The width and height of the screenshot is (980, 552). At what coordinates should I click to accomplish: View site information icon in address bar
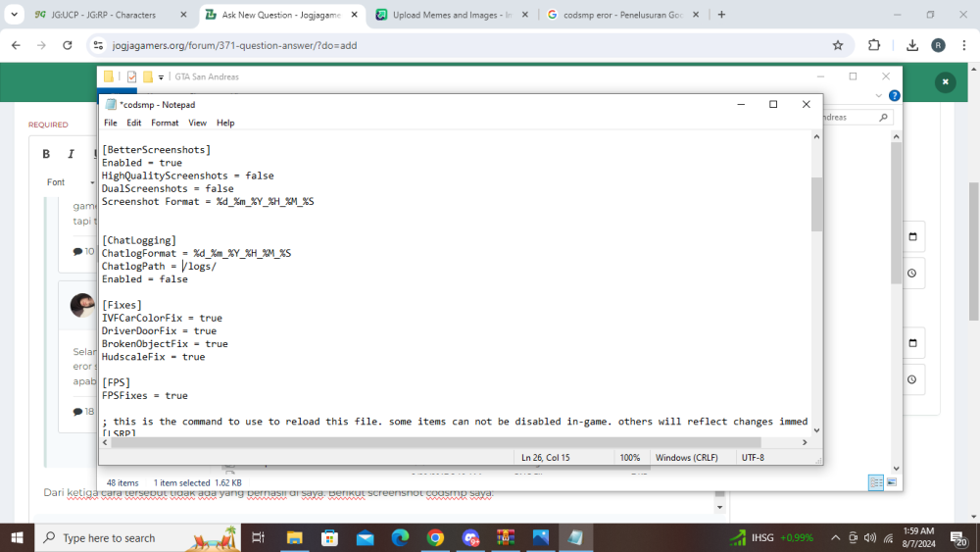pos(98,45)
